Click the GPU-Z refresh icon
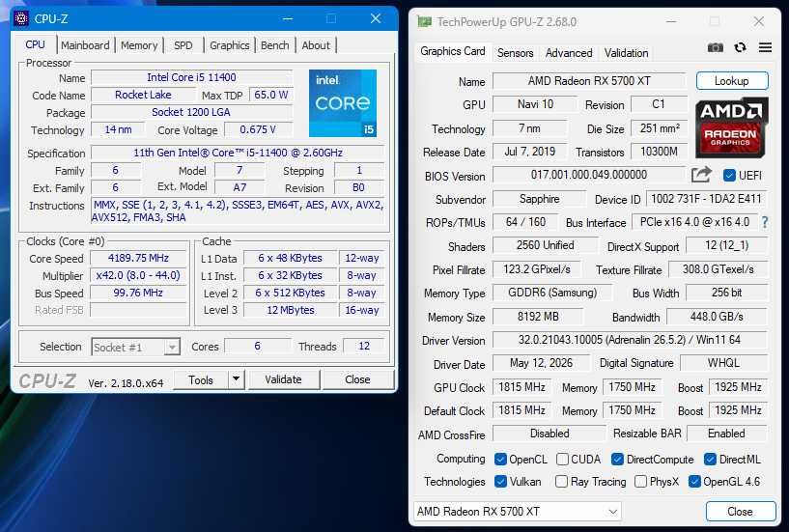Image resolution: width=789 pixels, height=532 pixels. (x=740, y=48)
